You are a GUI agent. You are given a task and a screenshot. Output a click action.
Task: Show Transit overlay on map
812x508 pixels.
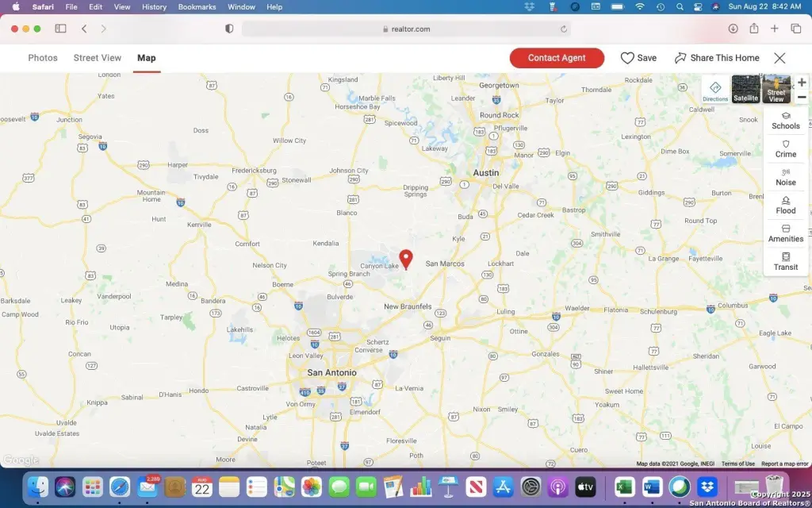(x=786, y=262)
